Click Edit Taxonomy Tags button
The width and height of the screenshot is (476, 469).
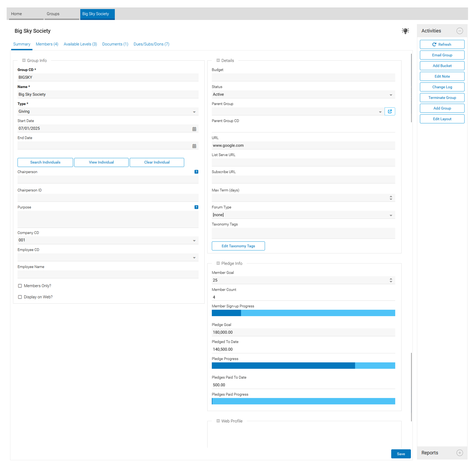point(238,246)
